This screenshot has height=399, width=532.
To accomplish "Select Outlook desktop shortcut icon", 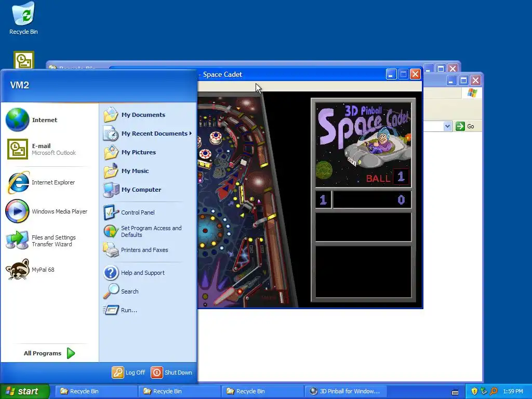I will click(23, 60).
